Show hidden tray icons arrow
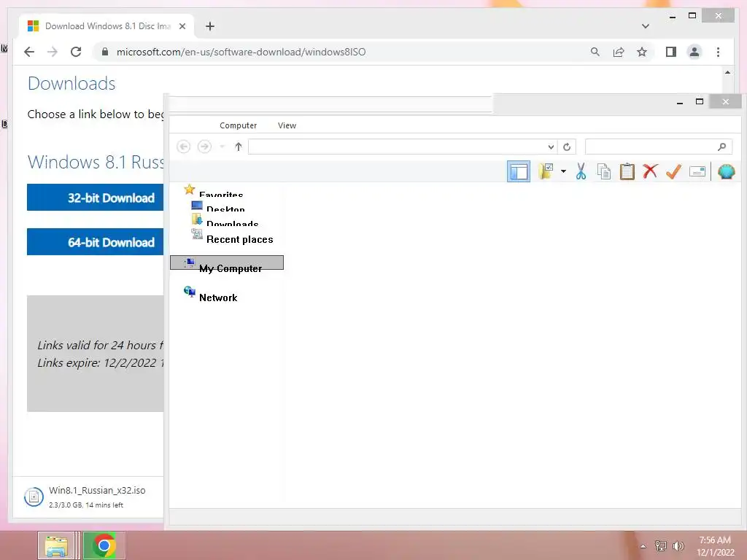The width and height of the screenshot is (747, 560). tap(643, 546)
